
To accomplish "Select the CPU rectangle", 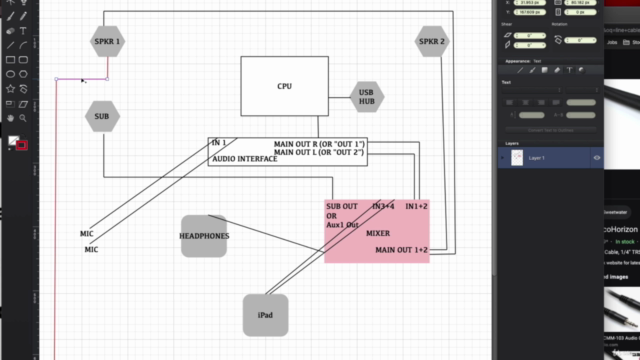I will coord(284,86).
